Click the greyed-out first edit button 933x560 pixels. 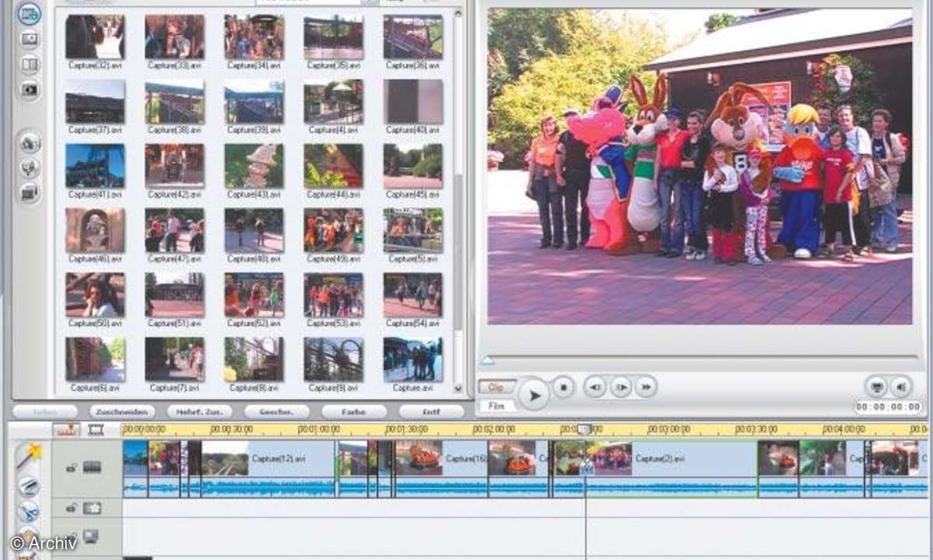pos(45,411)
